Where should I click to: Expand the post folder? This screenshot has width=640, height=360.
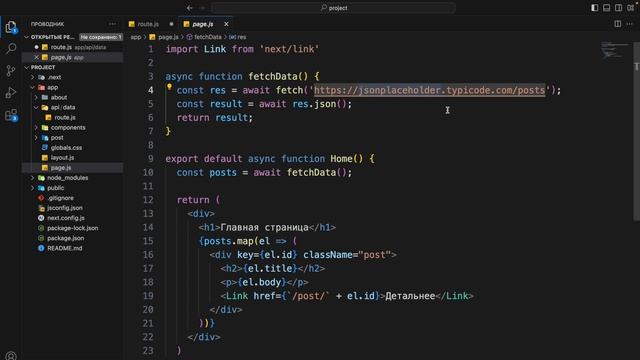point(36,138)
